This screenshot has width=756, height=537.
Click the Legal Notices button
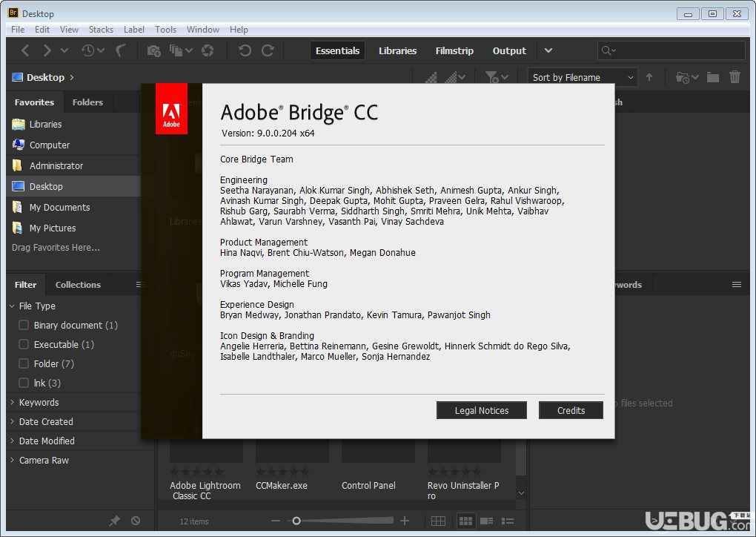click(482, 410)
